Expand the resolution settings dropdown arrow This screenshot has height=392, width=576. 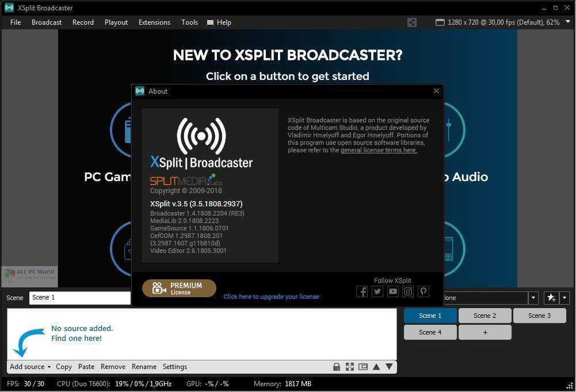tap(567, 22)
